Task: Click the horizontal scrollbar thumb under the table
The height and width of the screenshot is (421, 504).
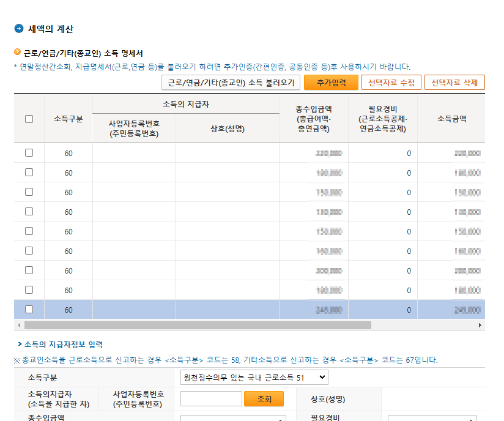Action: (197, 326)
